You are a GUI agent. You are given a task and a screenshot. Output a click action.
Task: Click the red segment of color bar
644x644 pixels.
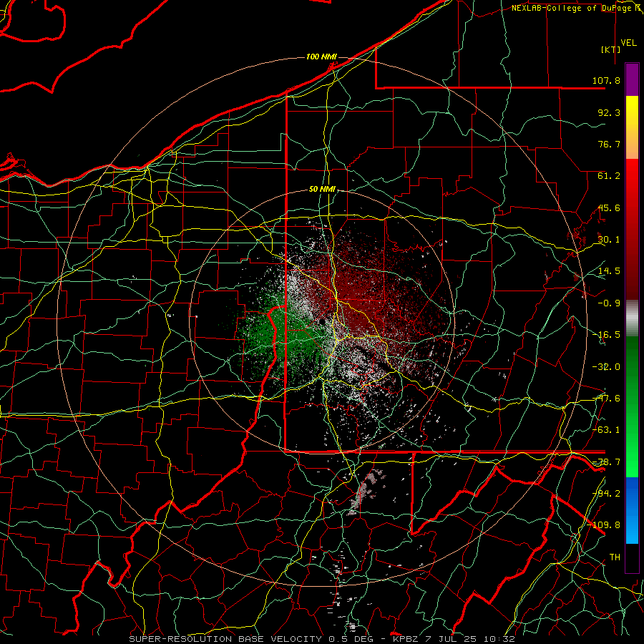pos(632,229)
